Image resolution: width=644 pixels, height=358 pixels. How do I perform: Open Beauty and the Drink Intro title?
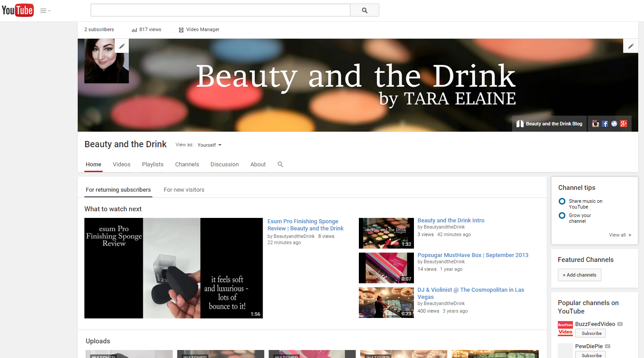(451, 221)
